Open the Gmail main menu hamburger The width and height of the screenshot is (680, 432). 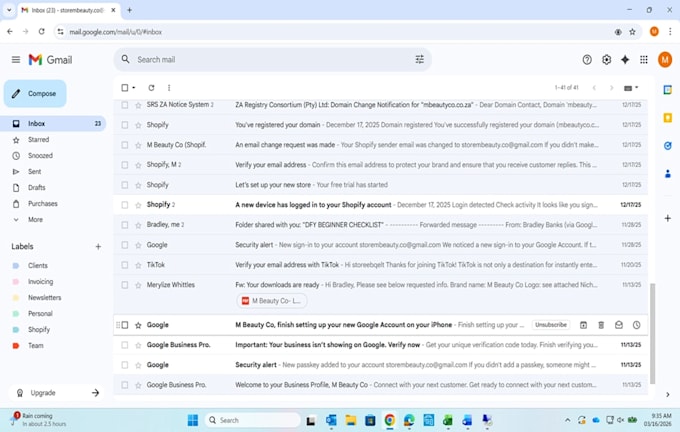(x=16, y=59)
